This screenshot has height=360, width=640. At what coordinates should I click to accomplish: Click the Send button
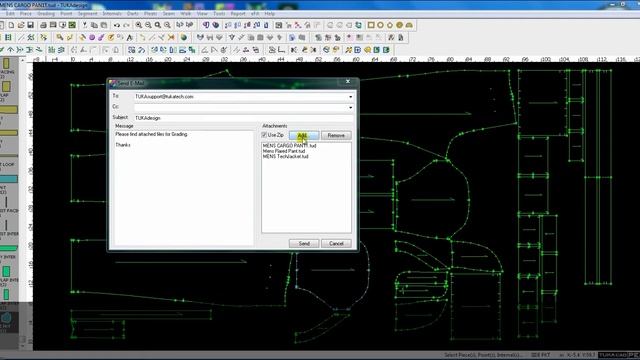tap(304, 243)
